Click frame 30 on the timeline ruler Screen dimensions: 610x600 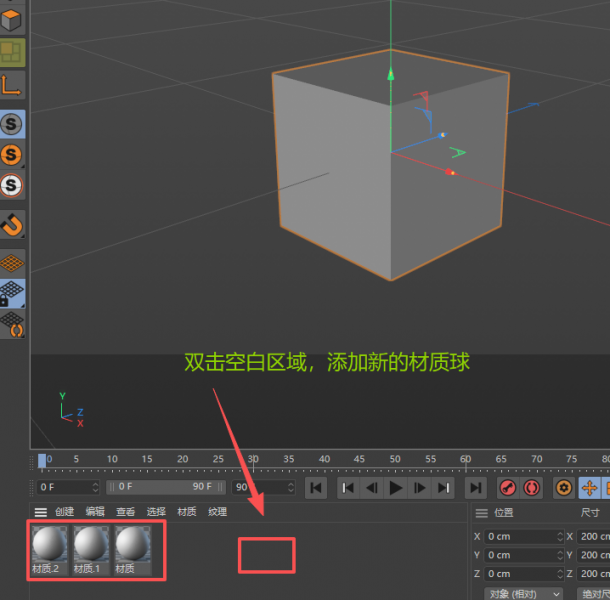pos(253,459)
